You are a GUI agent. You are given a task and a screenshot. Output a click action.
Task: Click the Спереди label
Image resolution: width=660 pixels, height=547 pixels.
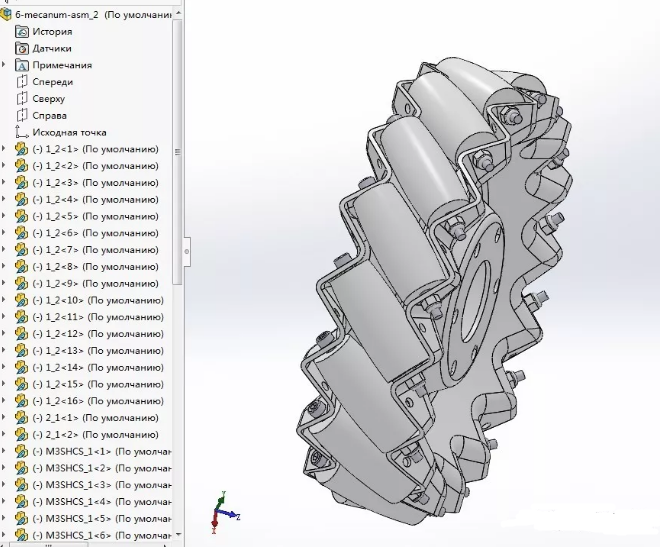point(53,82)
